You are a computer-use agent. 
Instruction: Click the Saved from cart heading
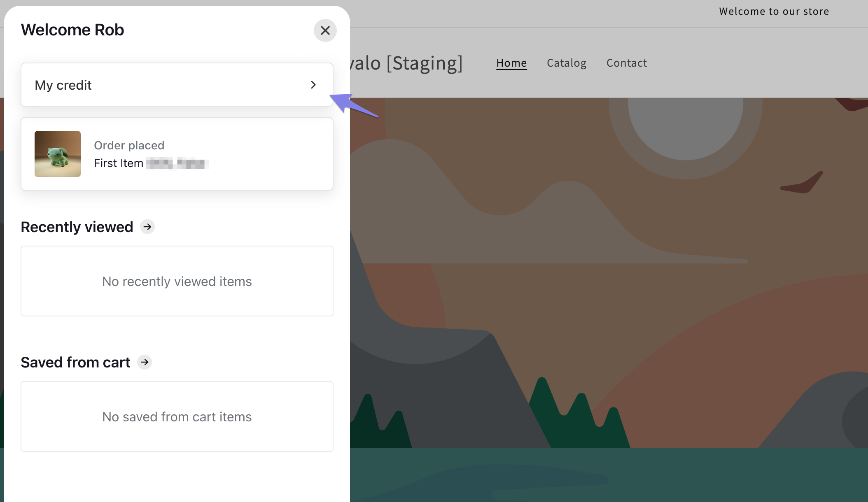click(x=75, y=363)
